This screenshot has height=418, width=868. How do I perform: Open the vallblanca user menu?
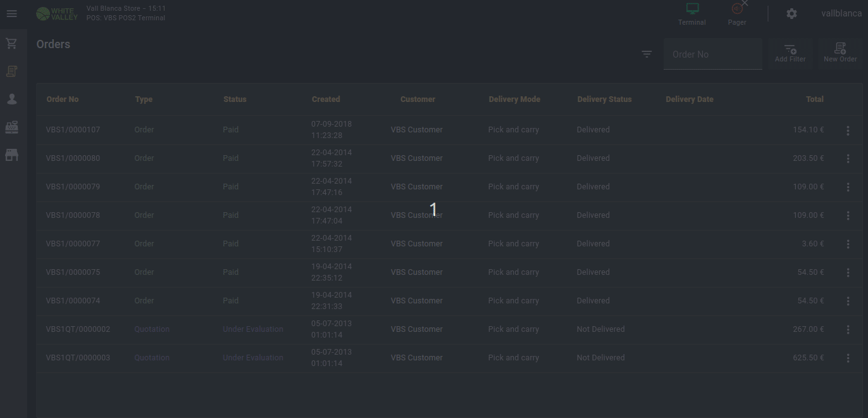(x=841, y=14)
